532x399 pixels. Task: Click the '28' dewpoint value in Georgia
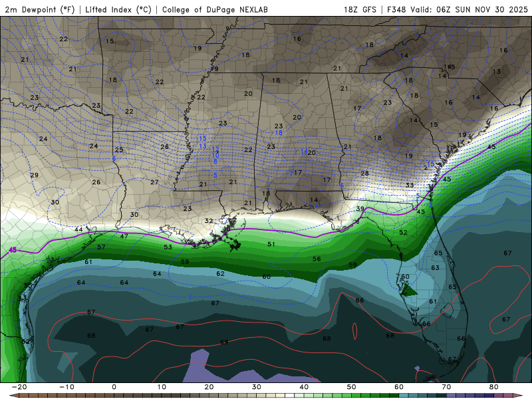tap(364, 174)
